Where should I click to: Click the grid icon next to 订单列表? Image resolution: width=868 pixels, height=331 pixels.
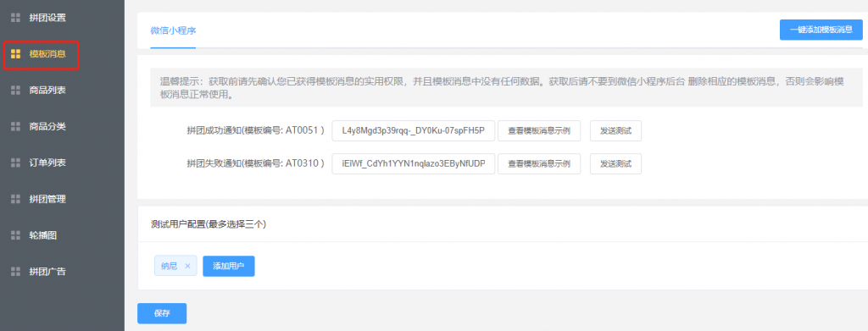pyautogui.click(x=15, y=163)
